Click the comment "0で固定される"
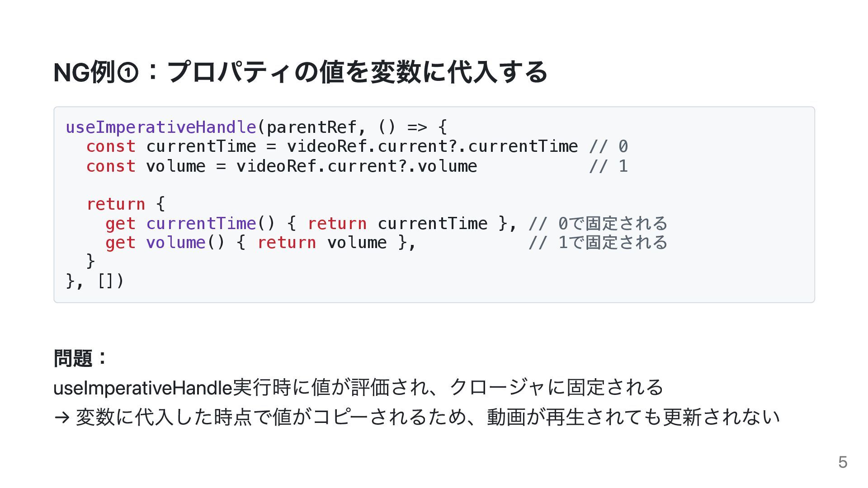This screenshot has width=868, height=488. (613, 224)
